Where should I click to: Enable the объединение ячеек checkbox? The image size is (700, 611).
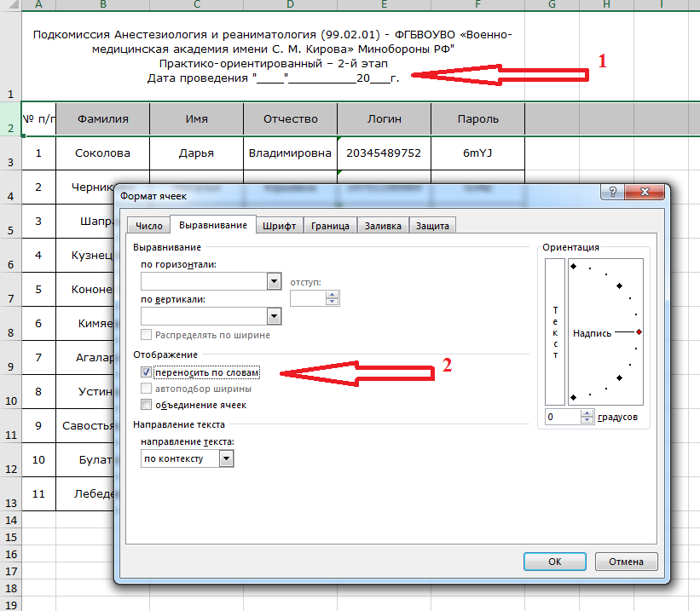coord(148,405)
